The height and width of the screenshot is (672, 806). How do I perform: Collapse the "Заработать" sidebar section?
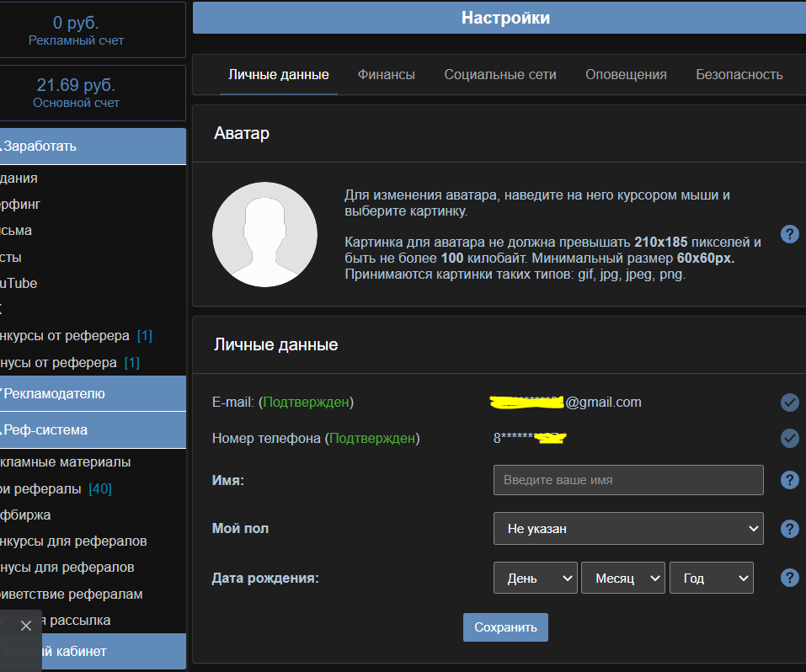point(93,146)
